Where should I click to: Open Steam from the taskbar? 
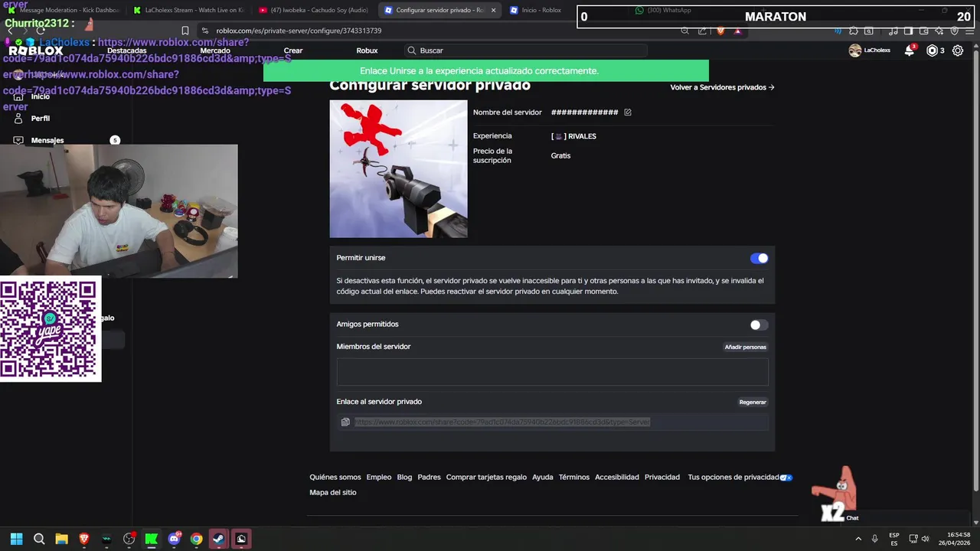[218, 539]
